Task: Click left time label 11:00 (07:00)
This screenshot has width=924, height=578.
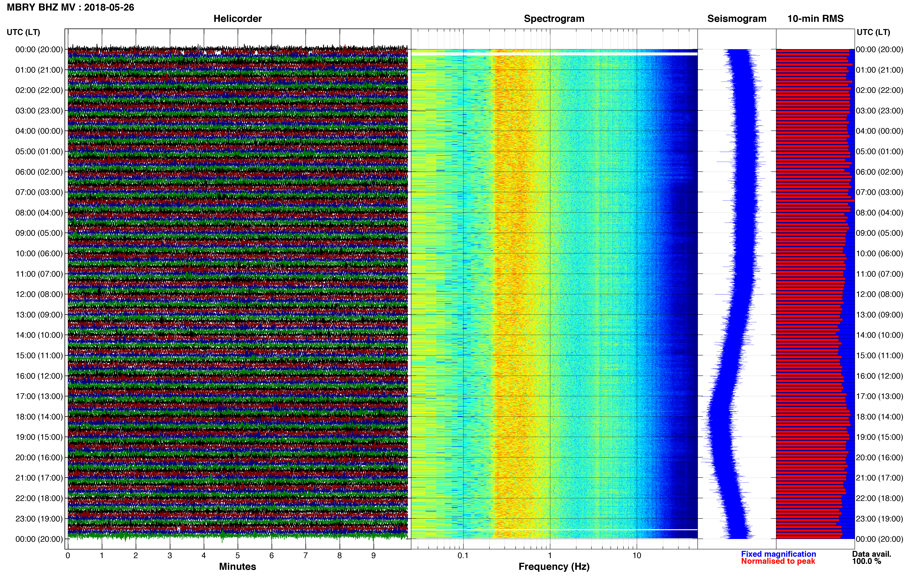Action: (39, 274)
